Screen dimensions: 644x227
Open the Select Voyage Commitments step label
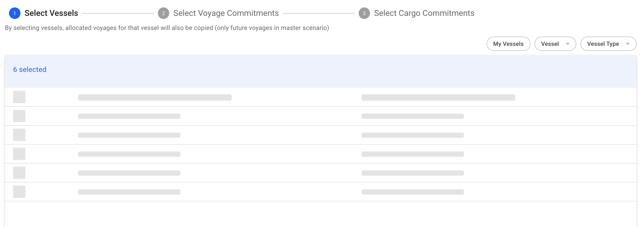[226, 13]
